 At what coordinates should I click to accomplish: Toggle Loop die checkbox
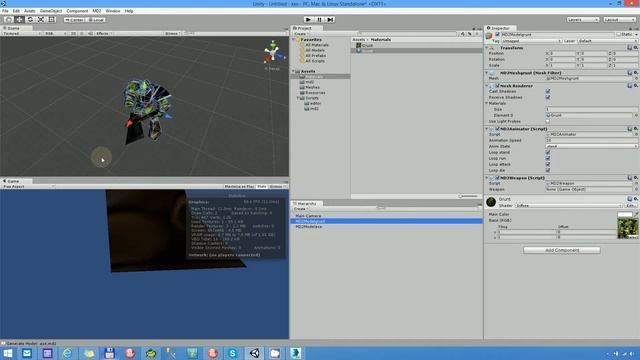tap(548, 170)
